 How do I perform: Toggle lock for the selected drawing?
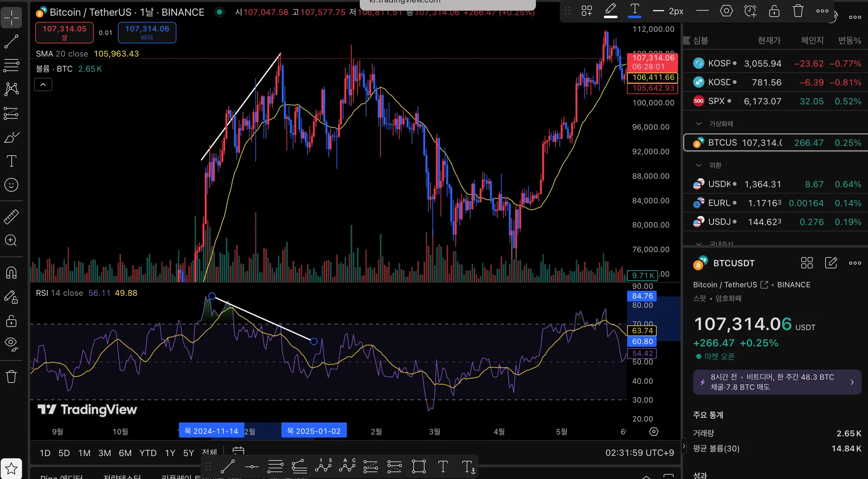(774, 11)
